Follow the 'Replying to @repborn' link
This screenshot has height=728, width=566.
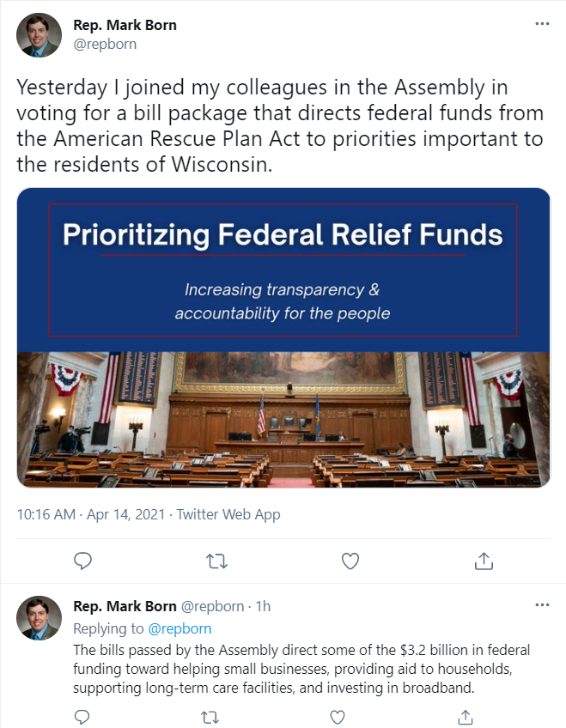point(180,628)
